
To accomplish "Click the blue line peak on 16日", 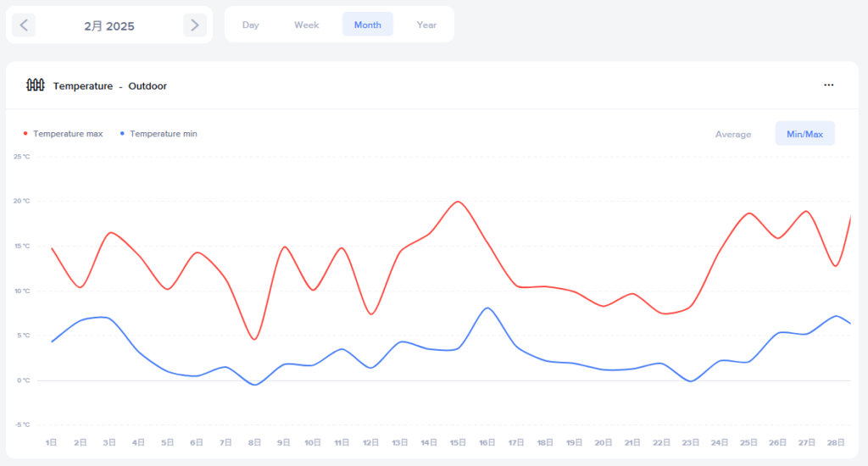I will [487, 308].
